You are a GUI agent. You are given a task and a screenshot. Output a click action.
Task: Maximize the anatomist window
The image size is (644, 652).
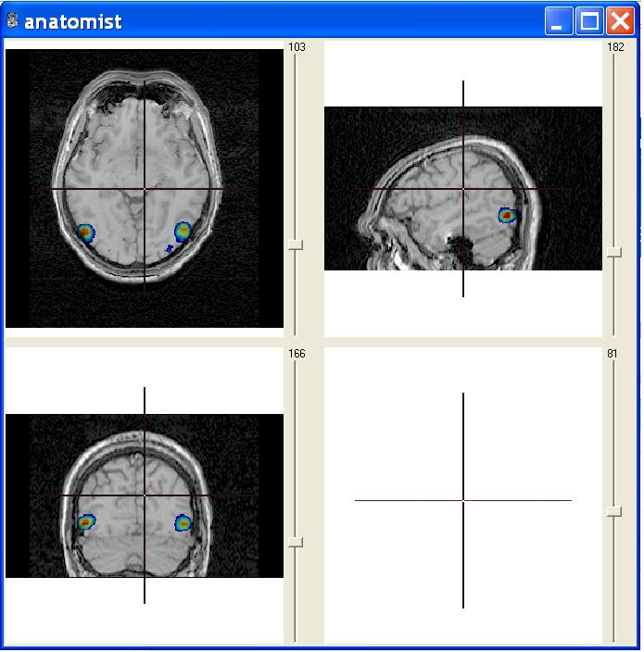(589, 21)
